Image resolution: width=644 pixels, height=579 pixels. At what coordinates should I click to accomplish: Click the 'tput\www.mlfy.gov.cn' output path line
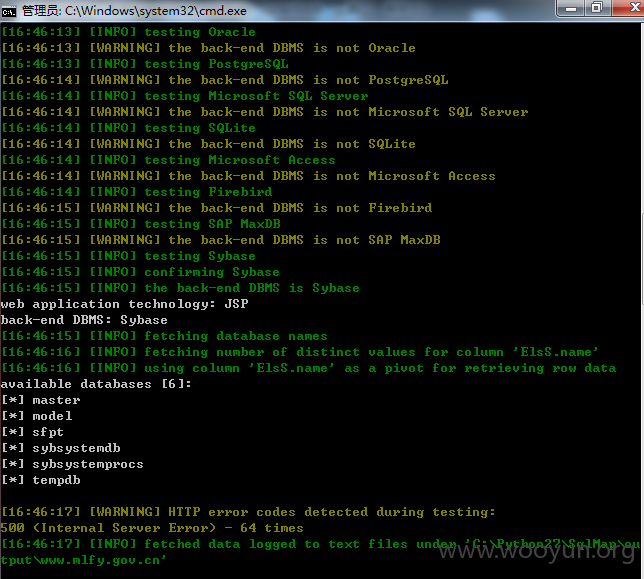83,560
